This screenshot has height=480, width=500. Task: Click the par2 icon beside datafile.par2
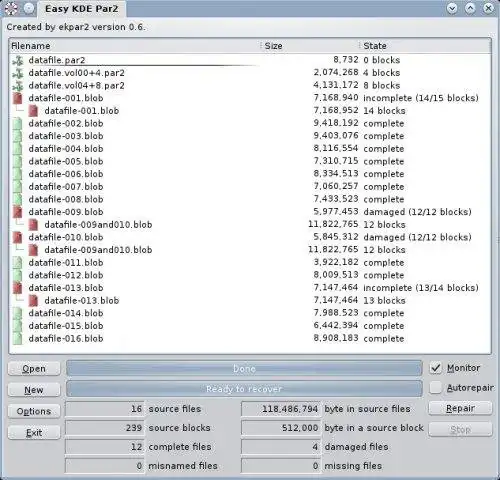(18, 60)
